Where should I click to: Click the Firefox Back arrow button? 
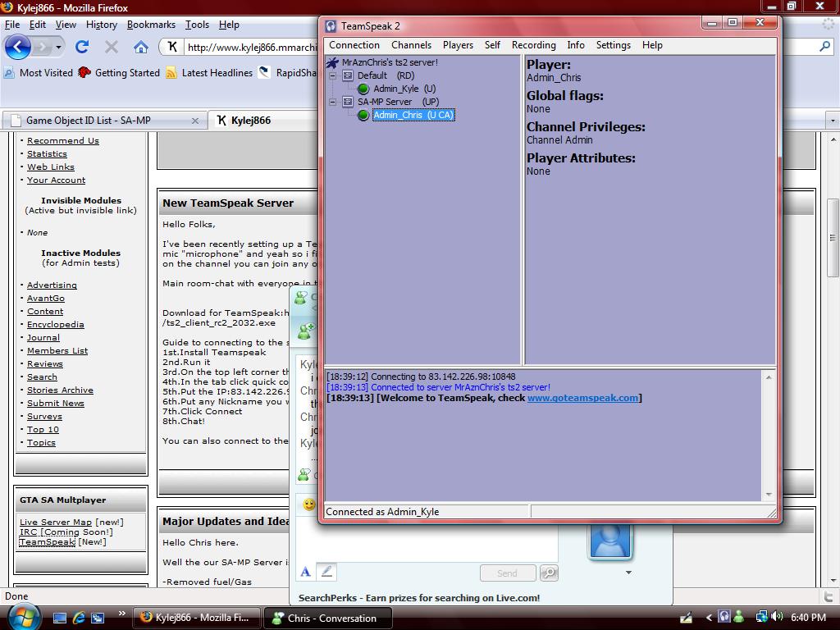click(x=17, y=47)
